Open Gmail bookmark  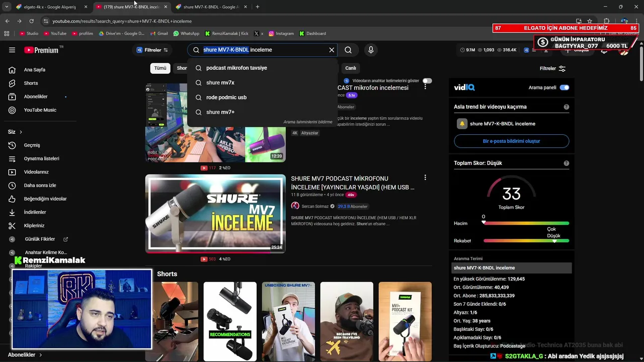pos(159,34)
